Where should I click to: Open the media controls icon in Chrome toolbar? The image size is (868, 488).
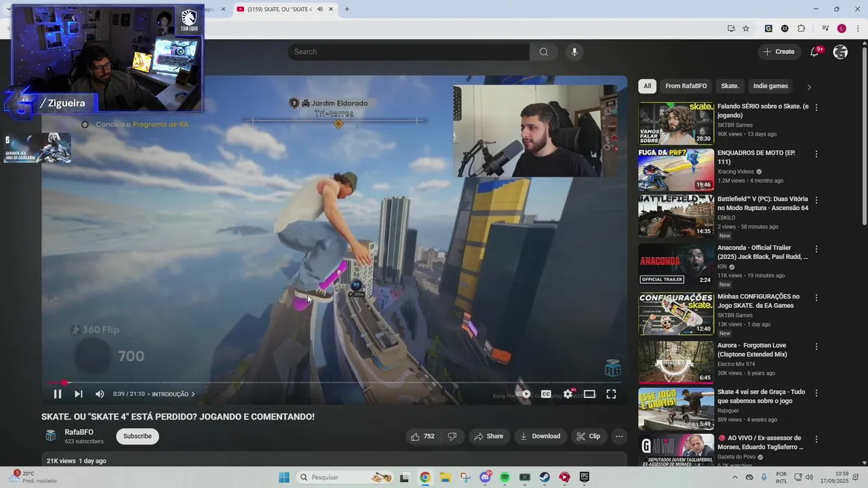point(825,28)
